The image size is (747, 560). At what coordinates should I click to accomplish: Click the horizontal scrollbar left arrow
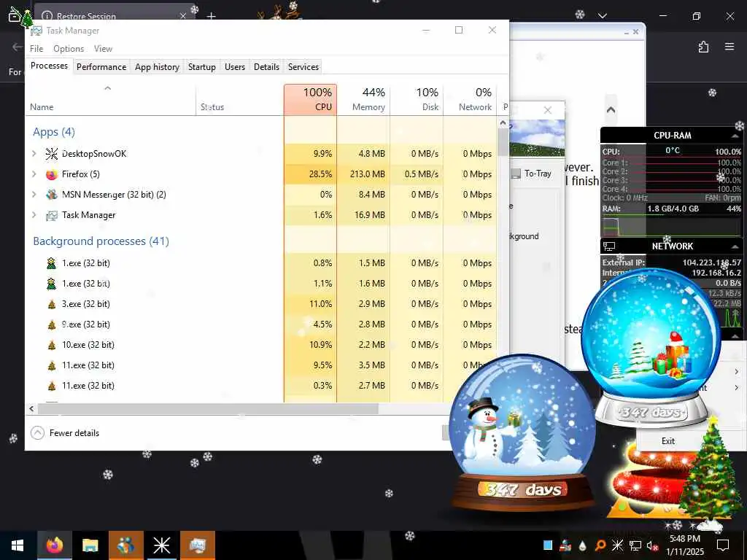tap(31, 408)
